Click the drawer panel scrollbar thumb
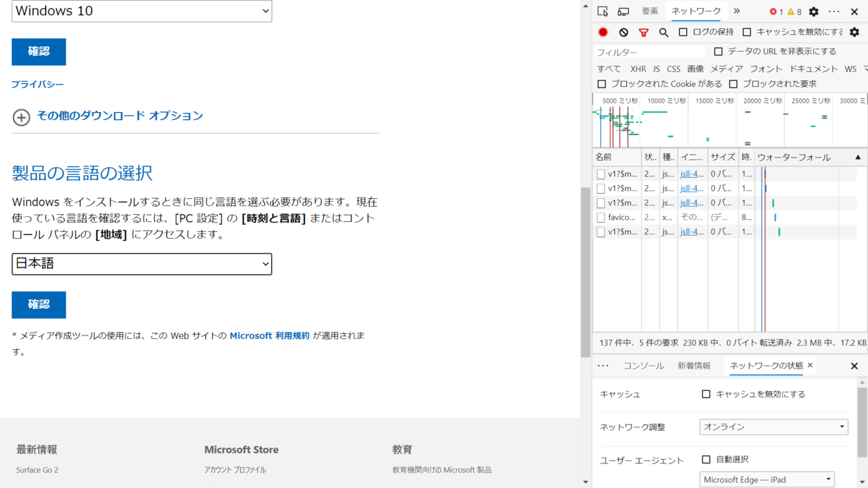 (861, 422)
